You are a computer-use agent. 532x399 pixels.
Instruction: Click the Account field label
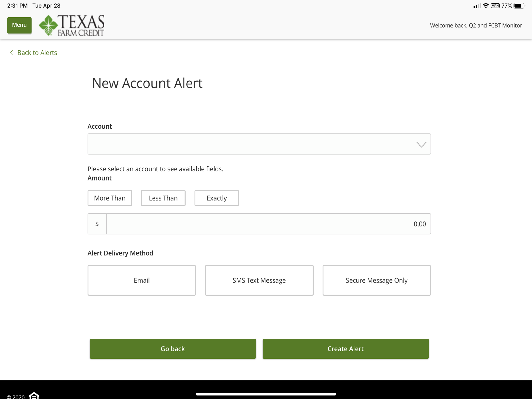coord(100,127)
